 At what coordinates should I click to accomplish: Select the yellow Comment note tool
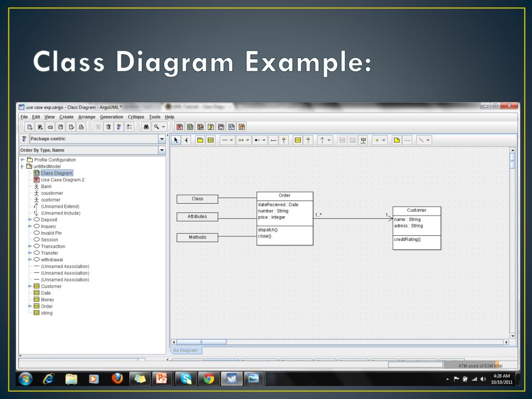pos(397,140)
